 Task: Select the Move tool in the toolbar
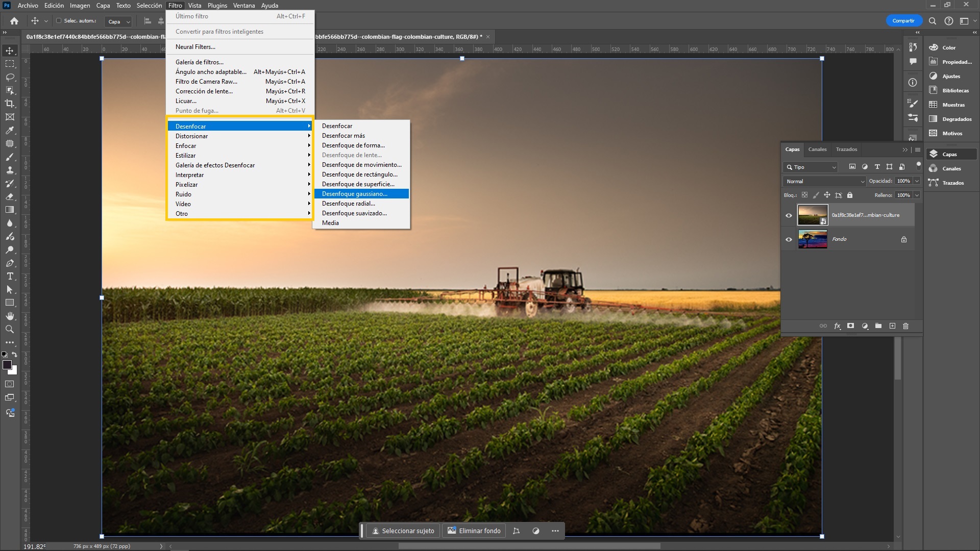tap(10, 51)
